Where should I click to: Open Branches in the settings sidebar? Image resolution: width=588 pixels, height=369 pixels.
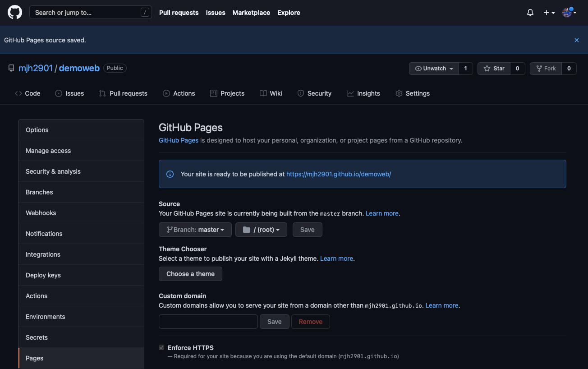(x=81, y=192)
